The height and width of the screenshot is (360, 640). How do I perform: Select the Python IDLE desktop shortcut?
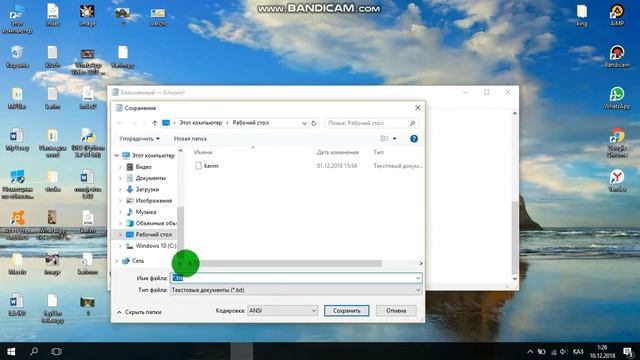coord(88,143)
